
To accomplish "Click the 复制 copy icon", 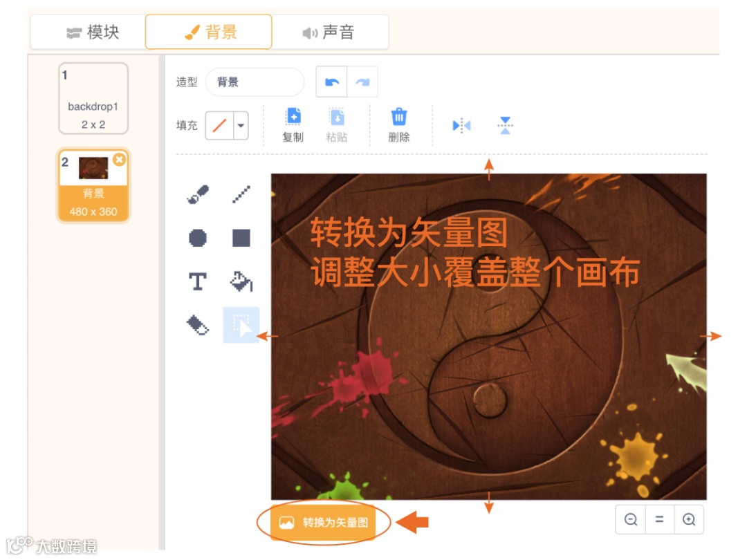I will pyautogui.click(x=293, y=117).
